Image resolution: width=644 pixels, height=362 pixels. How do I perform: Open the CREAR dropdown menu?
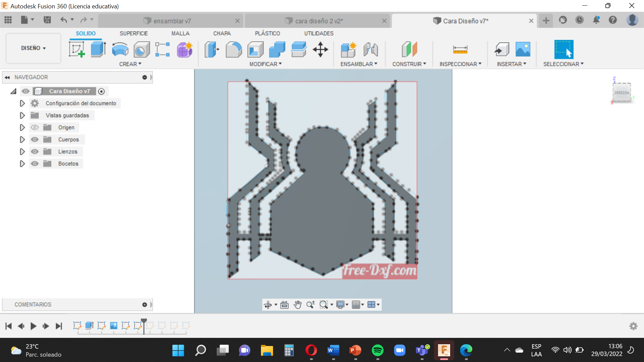click(x=130, y=64)
